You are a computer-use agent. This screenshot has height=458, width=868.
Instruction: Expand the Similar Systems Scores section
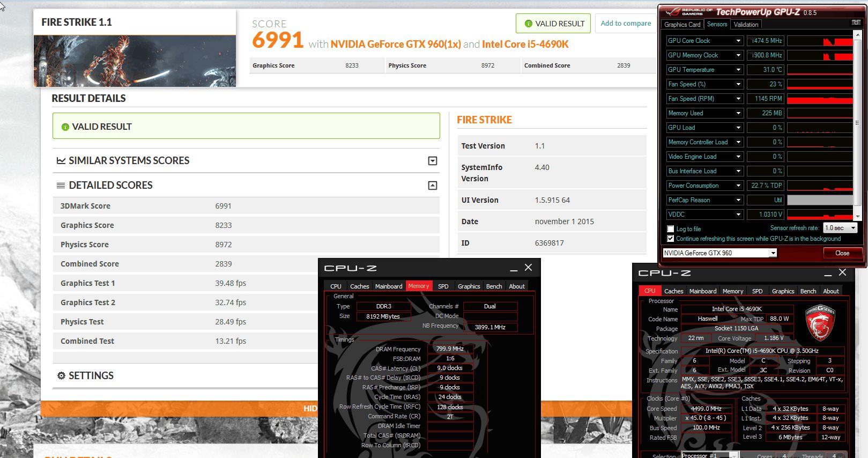(x=433, y=161)
